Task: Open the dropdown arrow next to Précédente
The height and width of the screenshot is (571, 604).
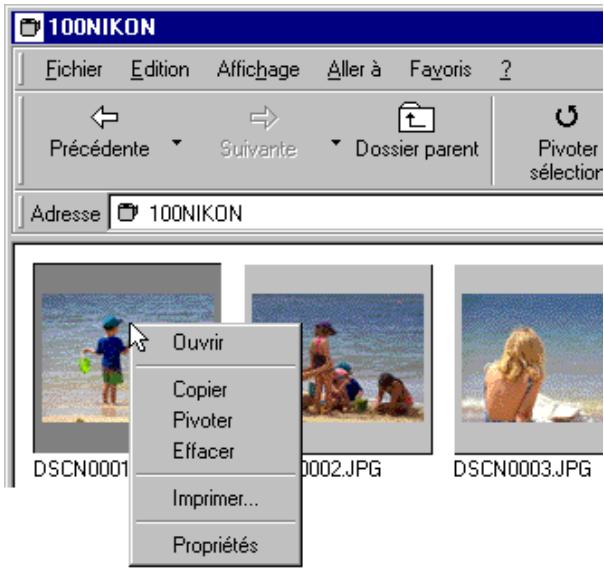Action: coord(176,143)
